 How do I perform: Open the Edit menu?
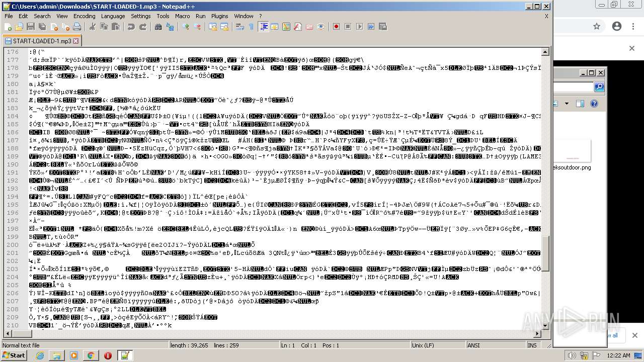[23, 16]
